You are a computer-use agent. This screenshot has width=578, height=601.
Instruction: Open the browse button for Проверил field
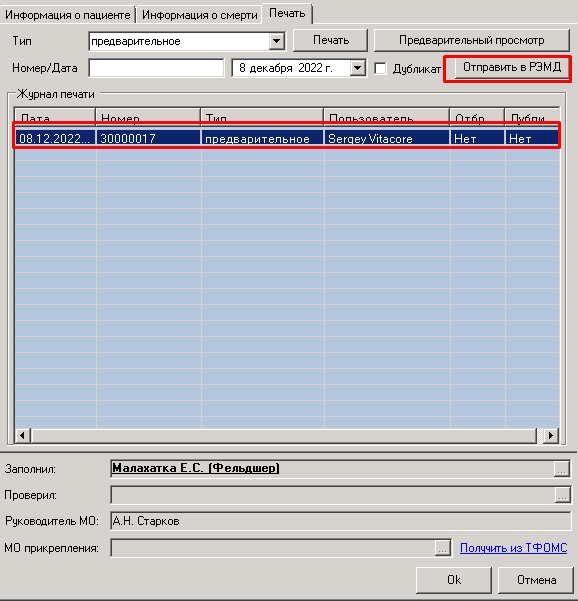(562, 495)
